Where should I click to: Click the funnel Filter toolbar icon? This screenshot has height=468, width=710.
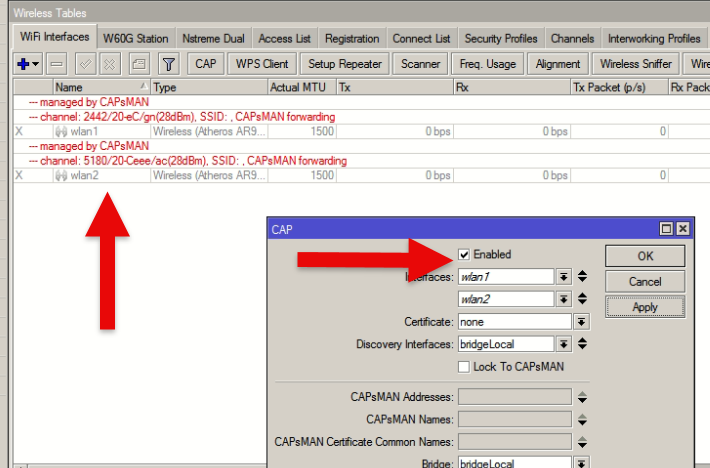point(168,64)
